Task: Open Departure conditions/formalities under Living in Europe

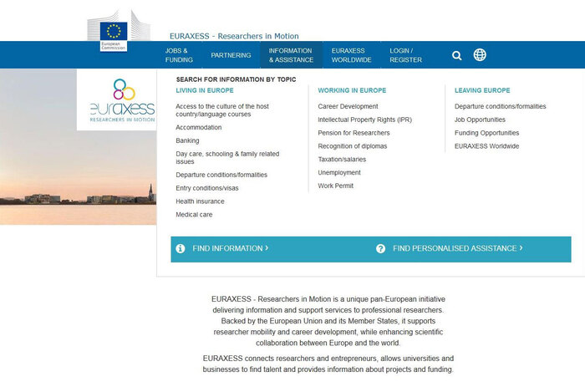Action: (x=221, y=175)
